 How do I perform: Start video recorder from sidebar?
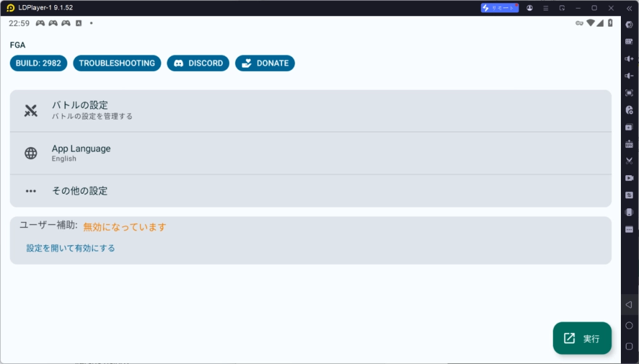tap(629, 178)
